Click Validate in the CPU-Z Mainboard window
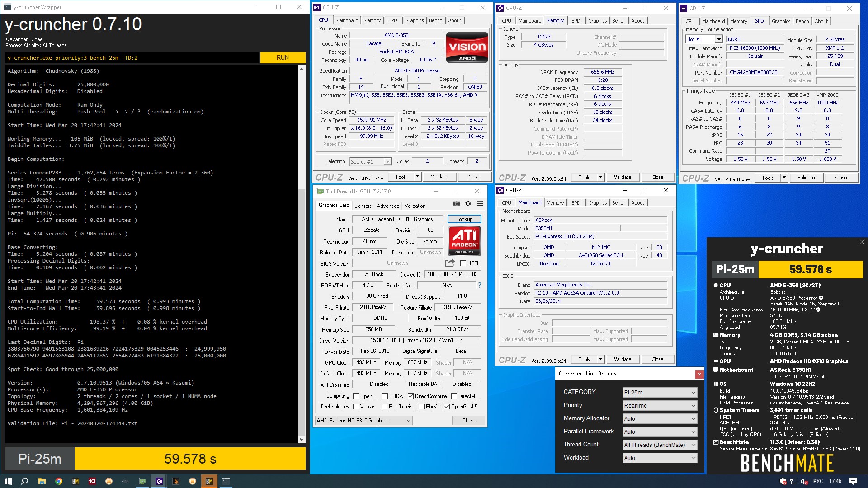The image size is (868, 488). (622, 360)
